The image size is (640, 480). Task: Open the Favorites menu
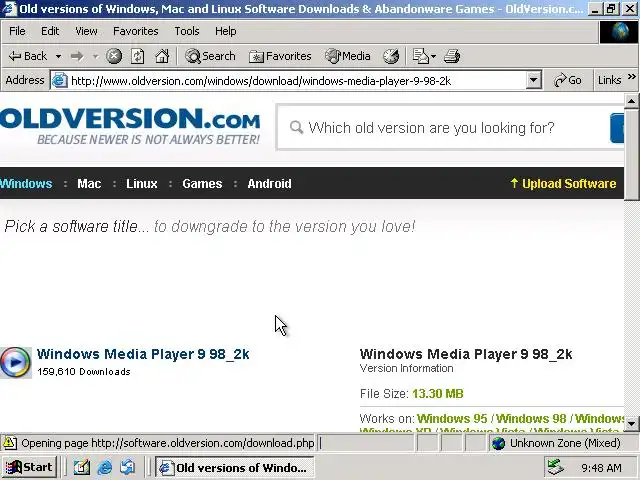click(x=136, y=31)
